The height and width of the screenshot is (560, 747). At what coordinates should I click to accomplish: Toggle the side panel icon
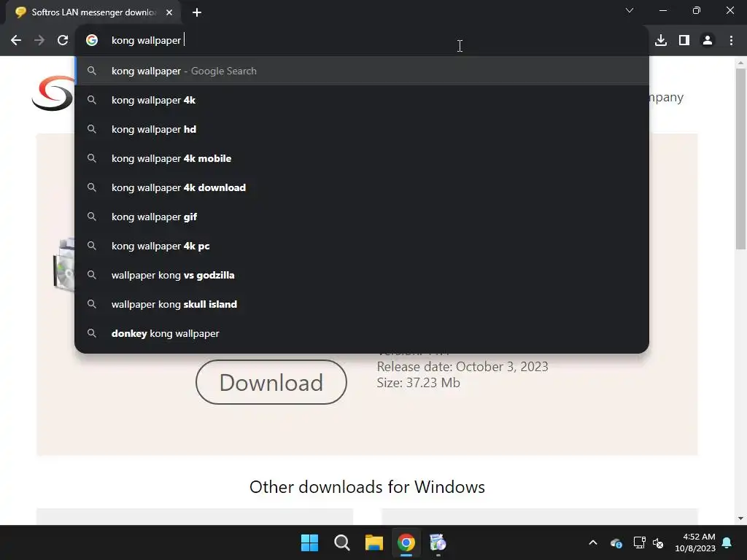(x=684, y=41)
